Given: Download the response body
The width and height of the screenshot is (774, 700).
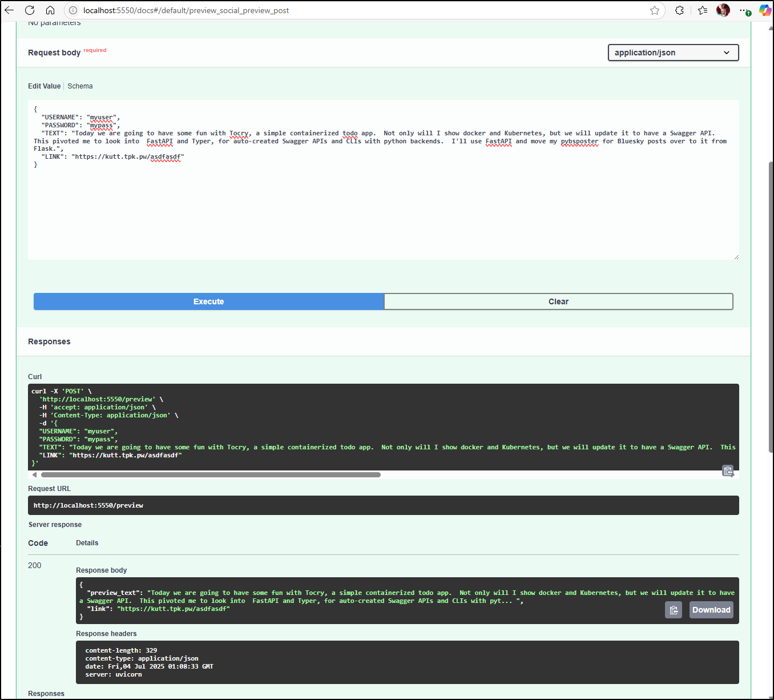Looking at the screenshot, I should pyautogui.click(x=711, y=610).
